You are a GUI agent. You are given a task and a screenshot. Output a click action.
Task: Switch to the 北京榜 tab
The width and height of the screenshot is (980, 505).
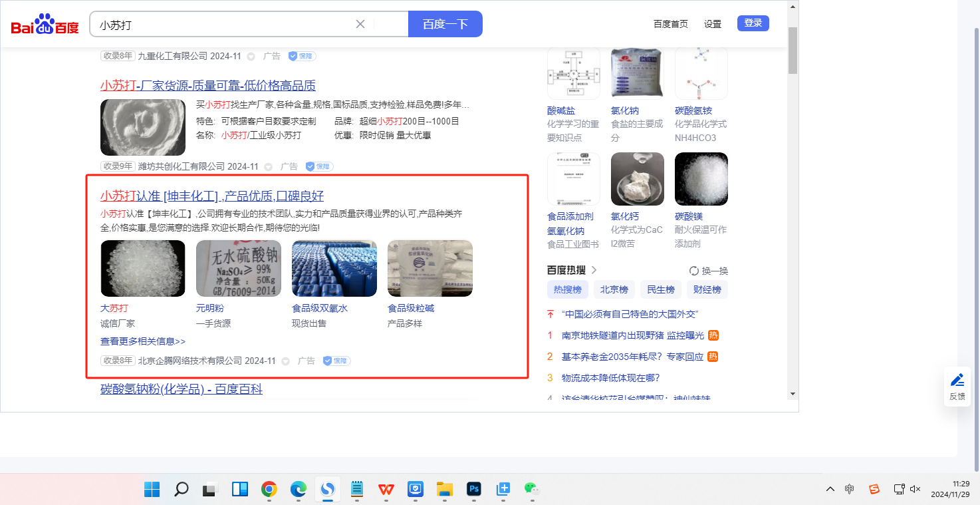click(614, 289)
